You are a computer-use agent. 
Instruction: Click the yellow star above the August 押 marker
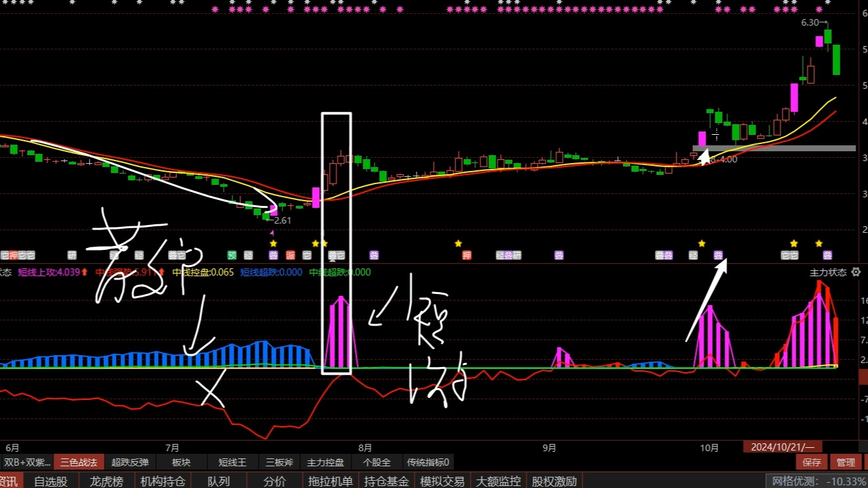[x=458, y=243]
